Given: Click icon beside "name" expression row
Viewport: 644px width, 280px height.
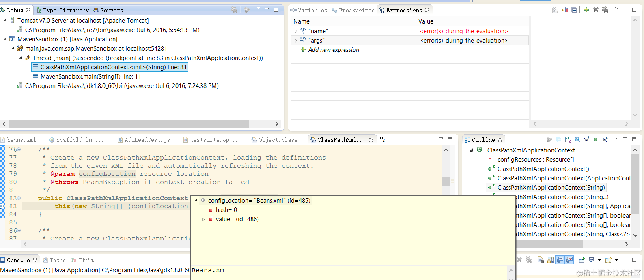Looking at the screenshot, I should coord(303,31).
